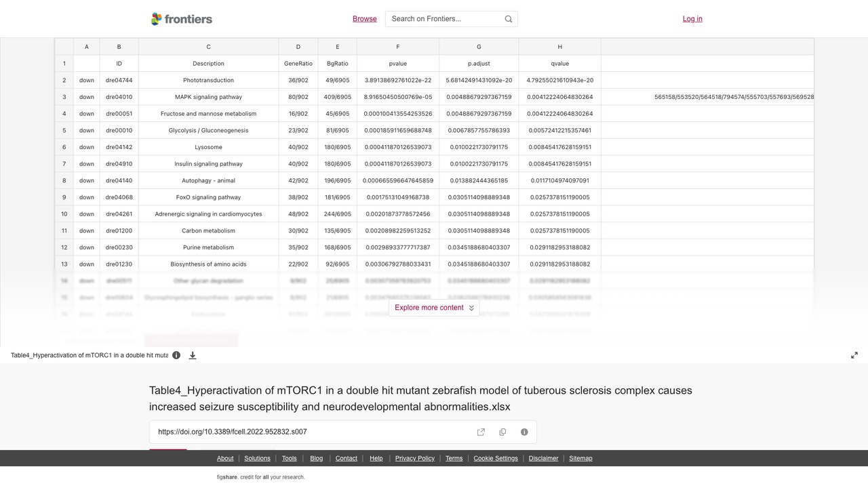Select the 'Carbon metabolism' cell
The width and height of the screenshot is (868, 488).
tap(208, 230)
